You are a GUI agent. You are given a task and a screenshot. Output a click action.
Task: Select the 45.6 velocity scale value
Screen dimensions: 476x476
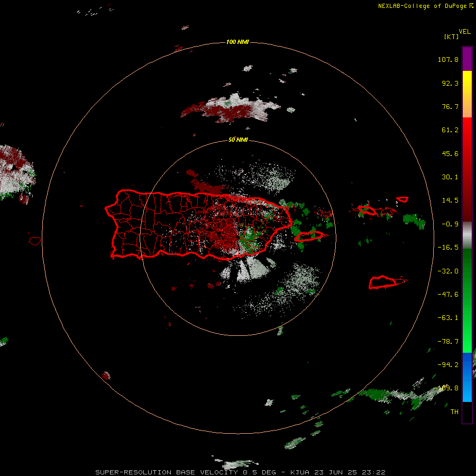point(450,153)
